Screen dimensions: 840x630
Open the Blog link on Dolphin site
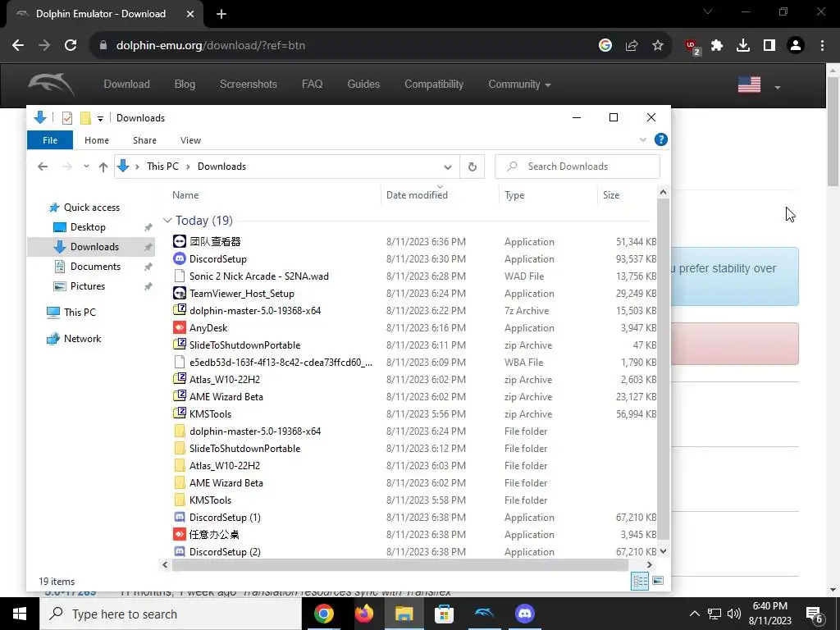pyautogui.click(x=185, y=84)
